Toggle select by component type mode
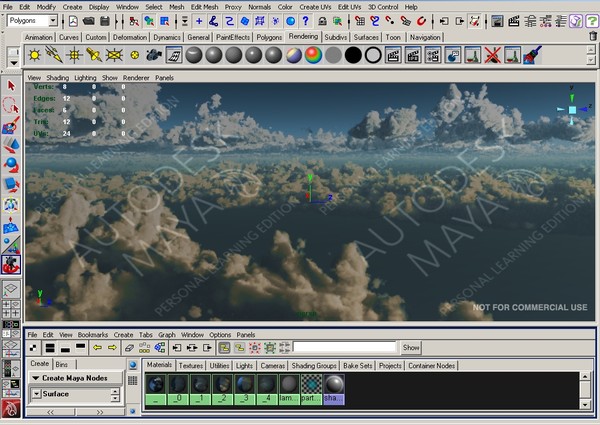600x425 pixels. coord(165,21)
